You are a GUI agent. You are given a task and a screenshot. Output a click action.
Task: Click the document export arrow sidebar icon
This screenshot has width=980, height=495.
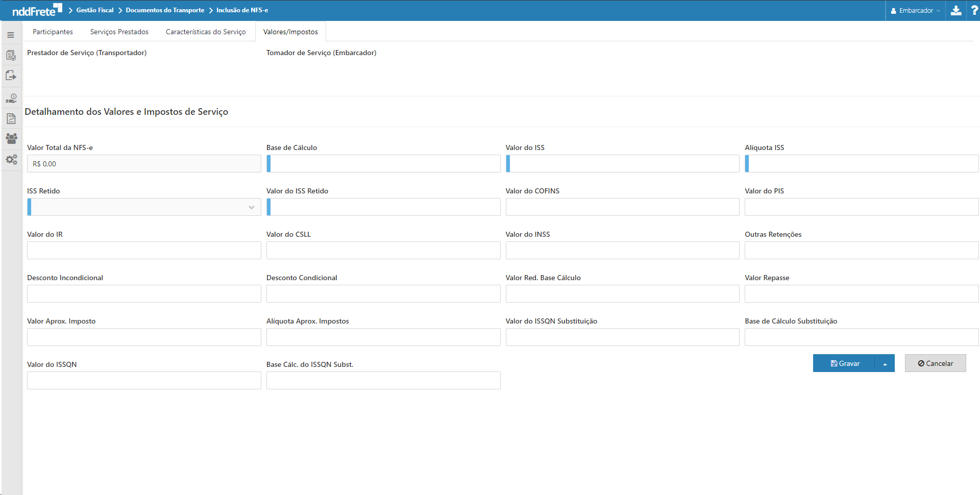[x=11, y=76]
